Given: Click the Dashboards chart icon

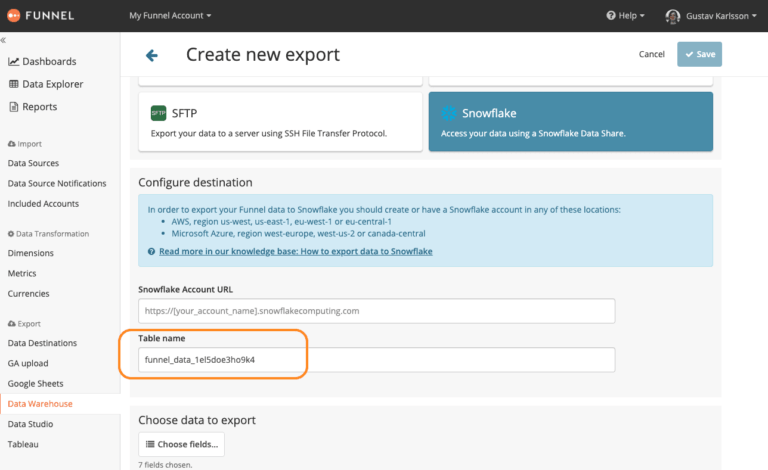Looking at the screenshot, I should (x=14, y=62).
